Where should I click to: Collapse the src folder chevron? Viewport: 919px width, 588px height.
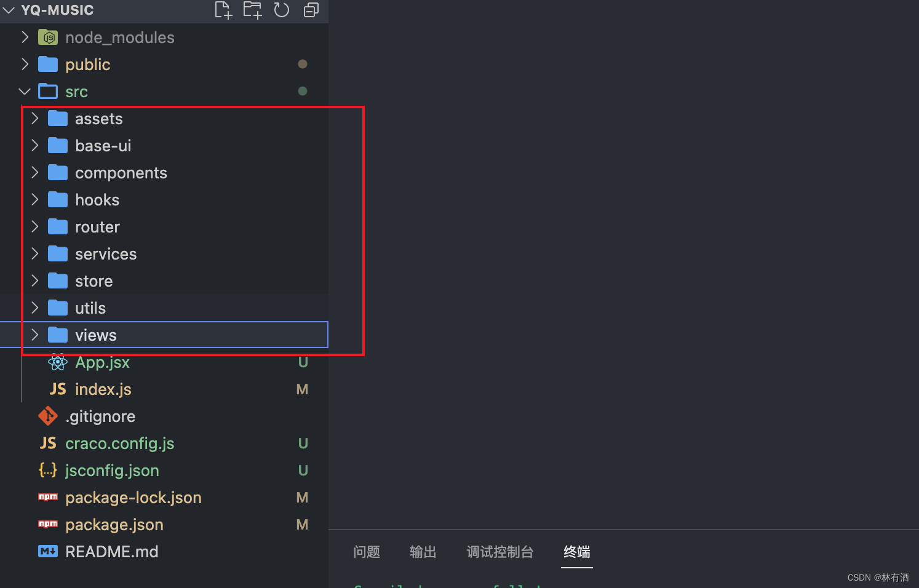pos(25,91)
